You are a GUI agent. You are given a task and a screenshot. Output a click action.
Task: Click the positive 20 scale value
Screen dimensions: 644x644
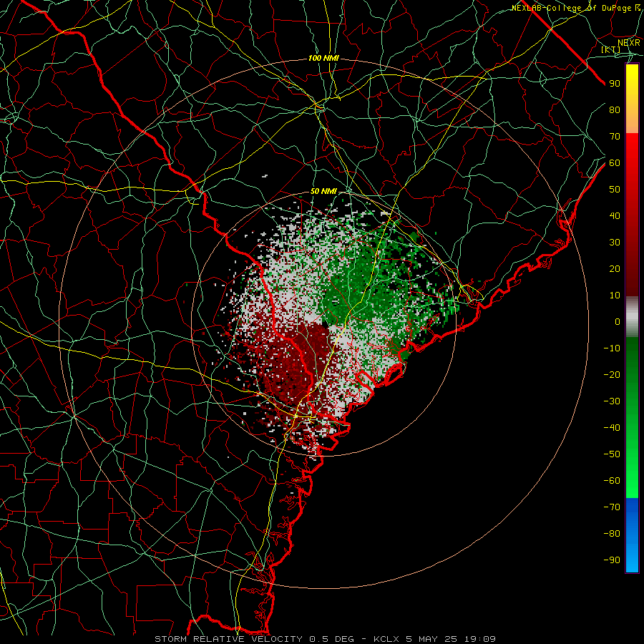pyautogui.click(x=615, y=269)
